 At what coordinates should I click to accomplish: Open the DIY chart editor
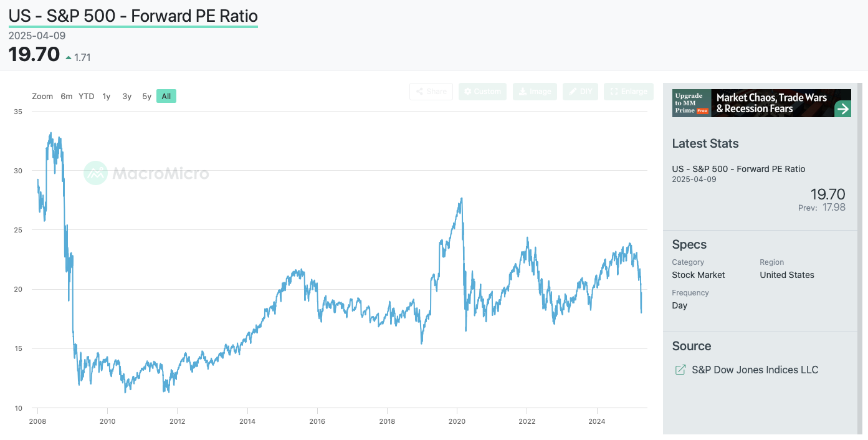point(580,92)
